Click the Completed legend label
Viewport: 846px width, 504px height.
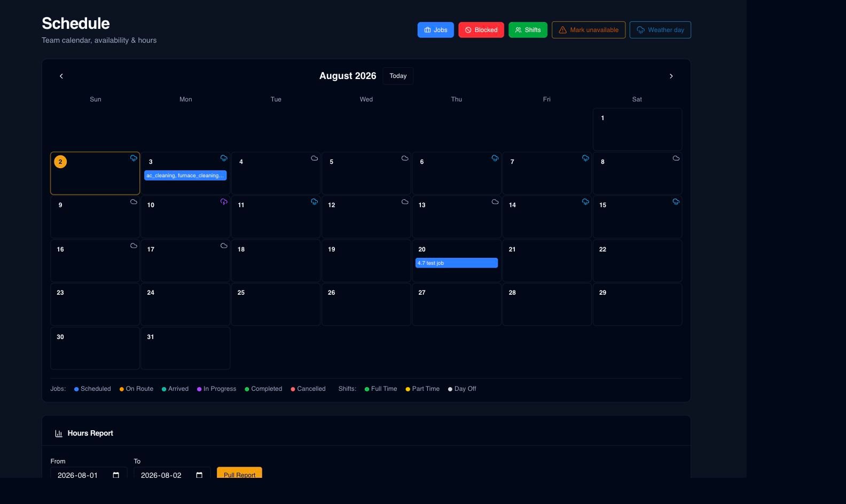[x=267, y=389]
